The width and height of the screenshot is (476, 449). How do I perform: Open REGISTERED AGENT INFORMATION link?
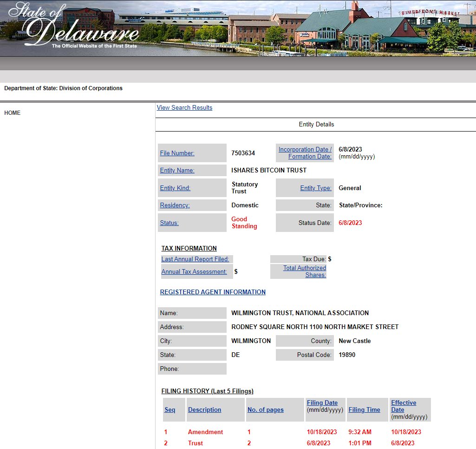(213, 292)
